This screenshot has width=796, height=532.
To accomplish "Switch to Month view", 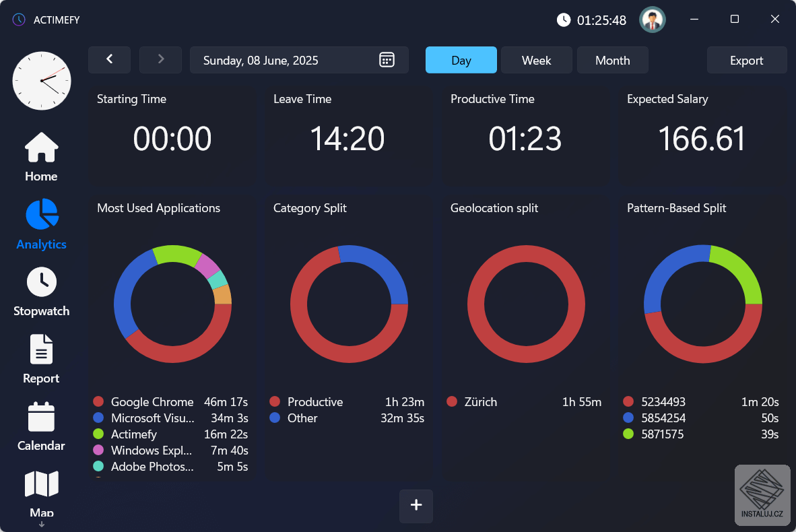I will point(613,60).
